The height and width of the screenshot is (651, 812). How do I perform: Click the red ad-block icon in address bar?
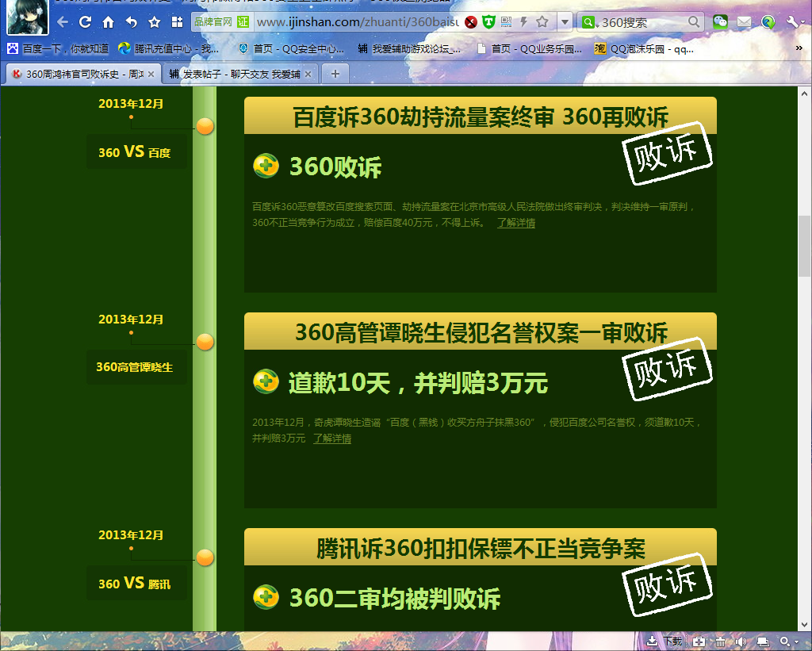(471, 22)
